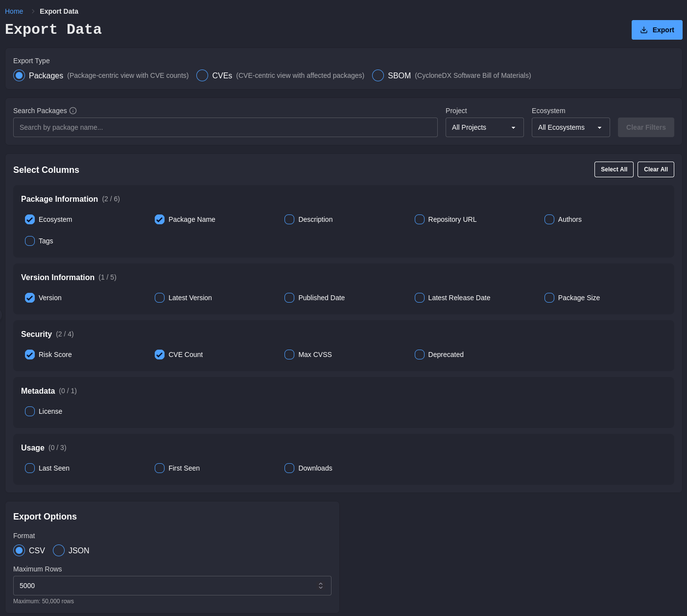Select the Packages export type

click(x=19, y=75)
